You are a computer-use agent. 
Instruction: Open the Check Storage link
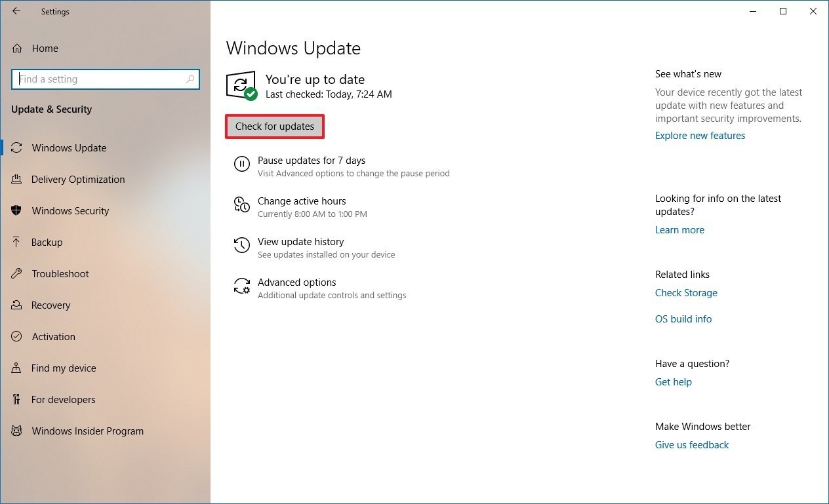click(686, 293)
